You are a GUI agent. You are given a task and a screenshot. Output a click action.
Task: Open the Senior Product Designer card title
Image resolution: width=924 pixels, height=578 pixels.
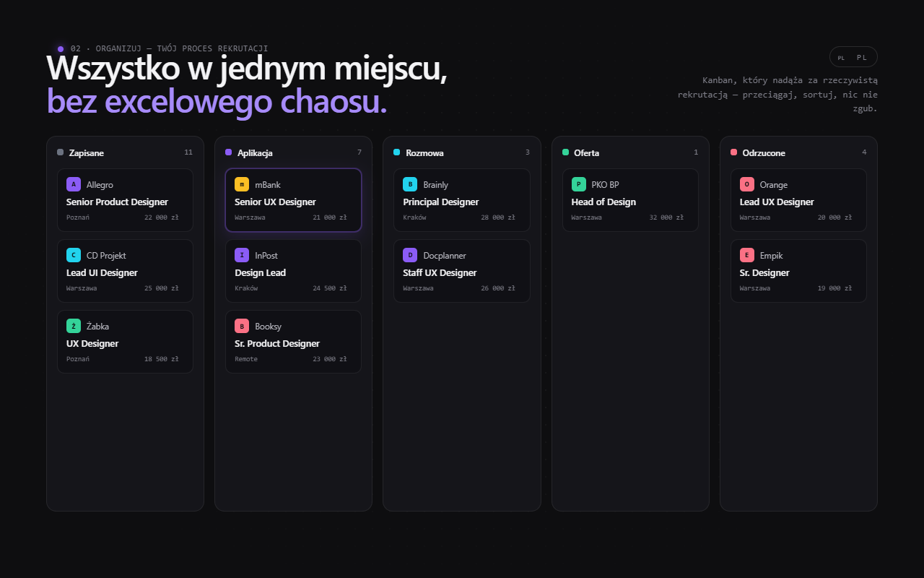117,202
